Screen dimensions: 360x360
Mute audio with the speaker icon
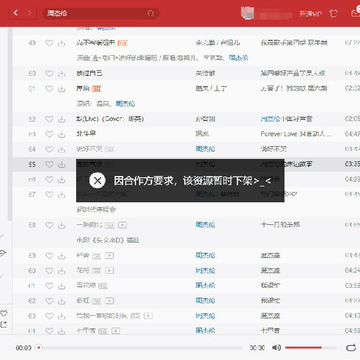[x=276, y=348]
